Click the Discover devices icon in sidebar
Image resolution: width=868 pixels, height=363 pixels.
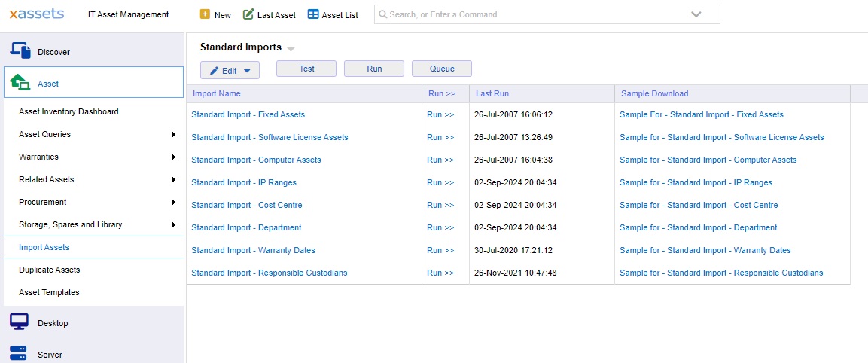20,50
